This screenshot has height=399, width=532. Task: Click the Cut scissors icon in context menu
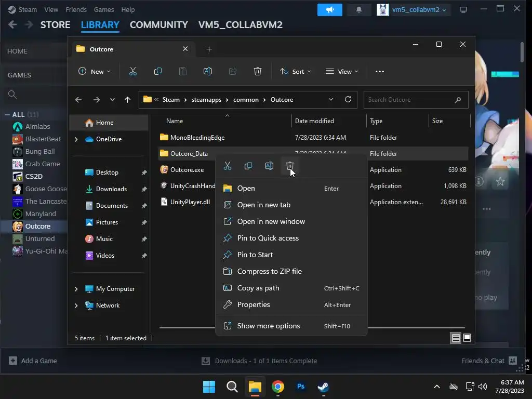pos(228,166)
